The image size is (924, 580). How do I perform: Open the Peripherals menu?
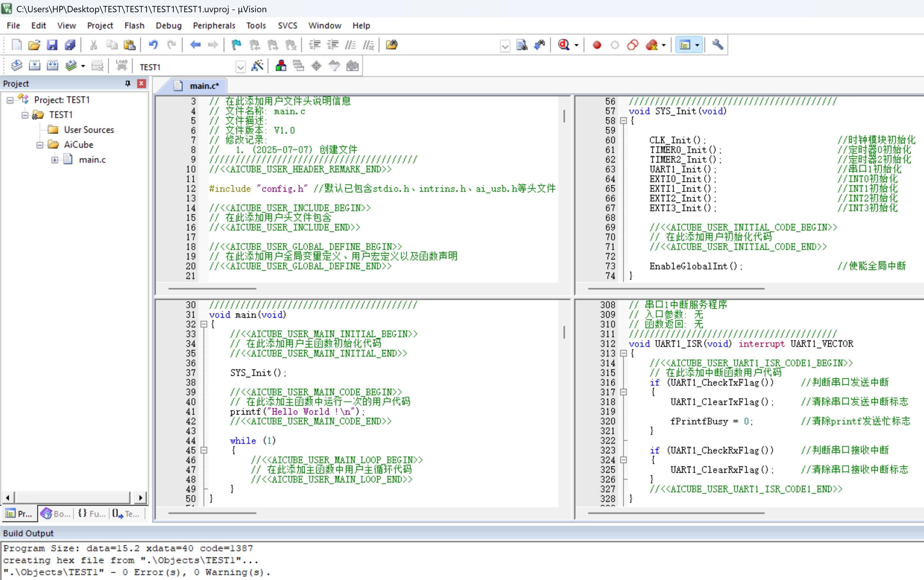pyautogui.click(x=214, y=25)
